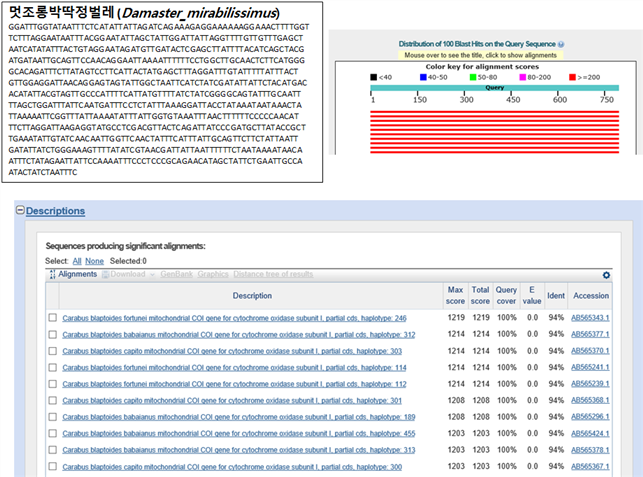Open Carabus blaptoides fortunei haplotype 112 link
This screenshot has width=643, height=477.
click(x=234, y=384)
